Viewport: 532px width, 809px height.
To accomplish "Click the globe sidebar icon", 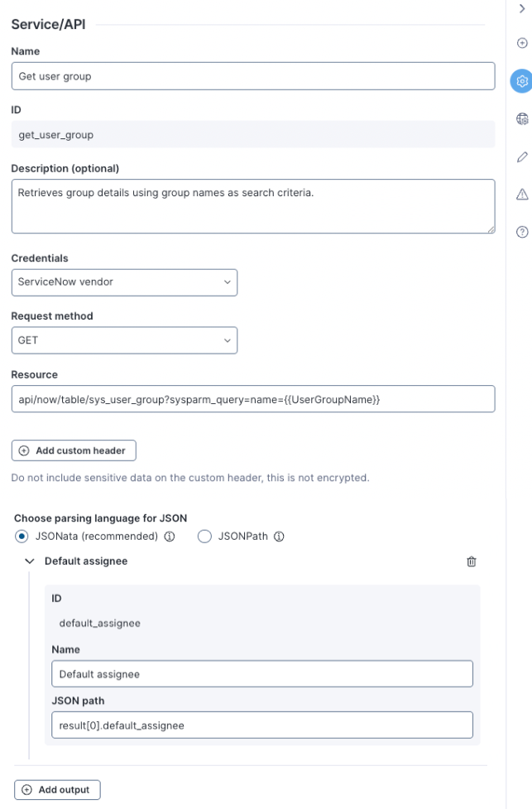I will (522, 118).
